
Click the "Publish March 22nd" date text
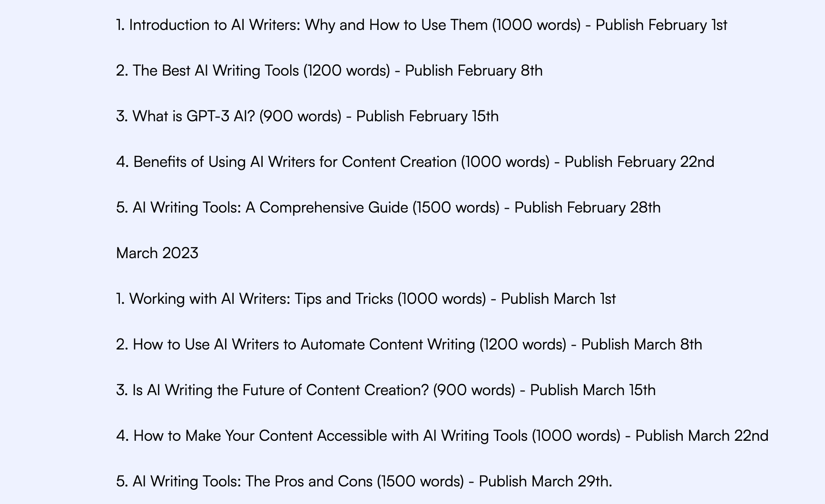[701, 436]
